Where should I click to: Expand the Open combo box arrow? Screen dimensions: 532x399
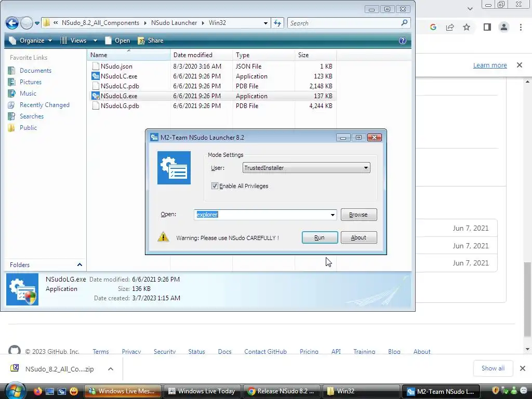[x=332, y=215]
